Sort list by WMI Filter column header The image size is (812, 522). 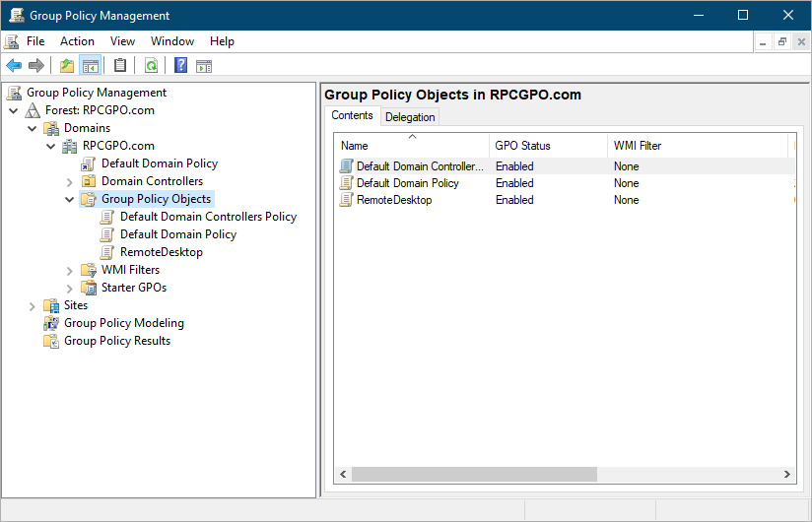point(637,146)
